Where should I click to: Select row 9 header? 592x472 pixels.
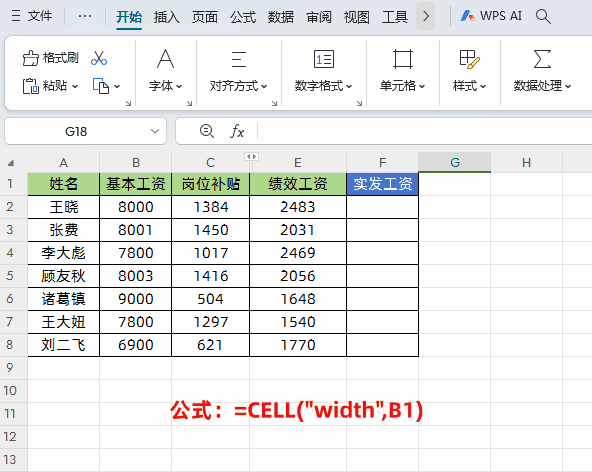(x=10, y=368)
